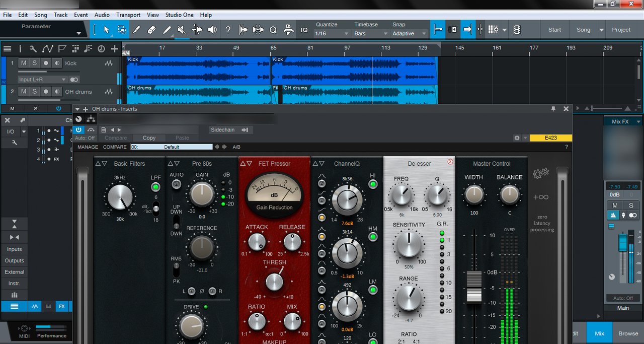The height and width of the screenshot is (344, 644).
Task: Record-arm the Kick track
Action: [46, 63]
